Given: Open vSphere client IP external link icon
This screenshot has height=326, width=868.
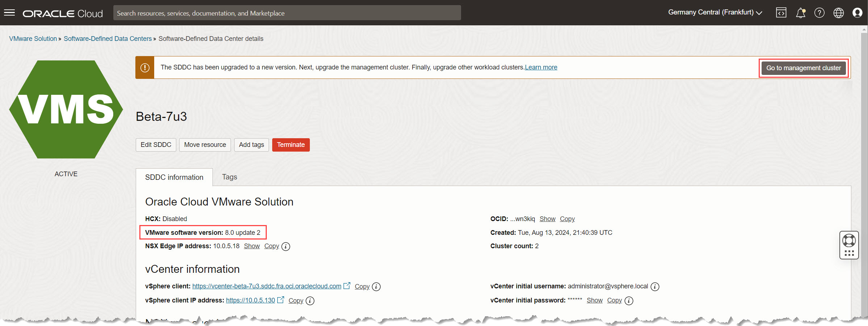Looking at the screenshot, I should click(x=281, y=300).
